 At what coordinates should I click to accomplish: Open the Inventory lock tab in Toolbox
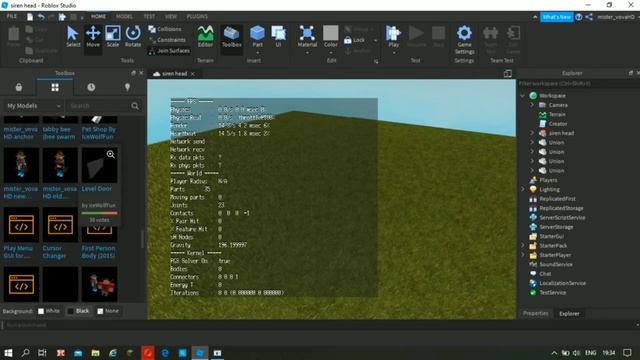[18, 87]
